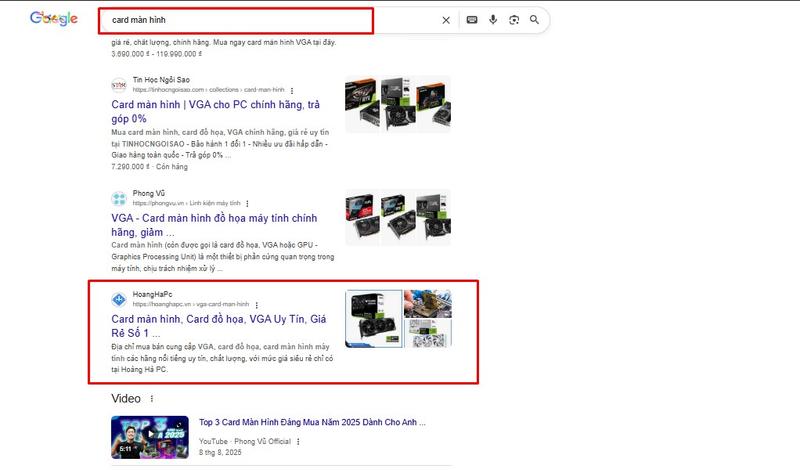Click 'YouTube · Phong Vũ Official' source text
Image resolution: width=800 pixels, height=470 pixels.
245,441
